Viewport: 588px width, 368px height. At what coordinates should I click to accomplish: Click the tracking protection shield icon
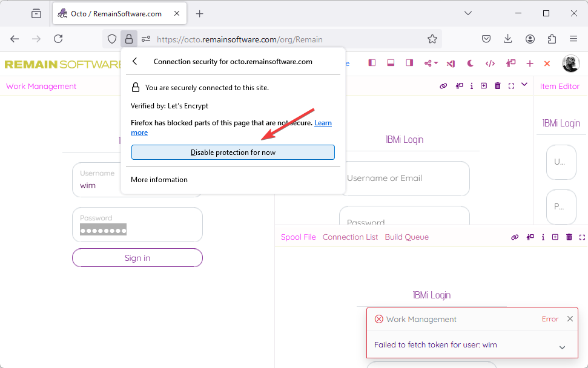click(112, 39)
